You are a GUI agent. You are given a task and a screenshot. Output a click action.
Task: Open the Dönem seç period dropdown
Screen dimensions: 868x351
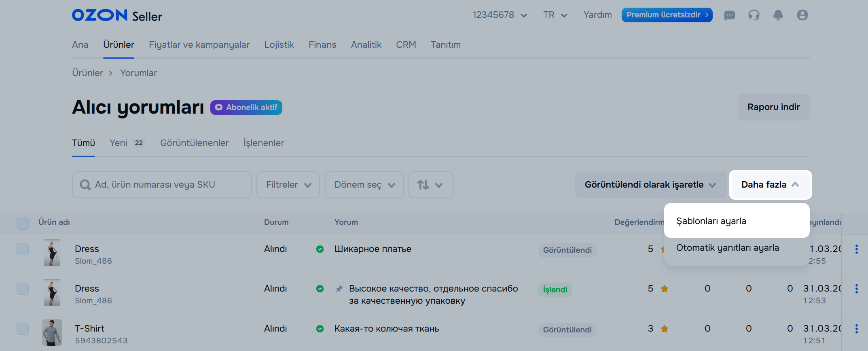point(364,185)
